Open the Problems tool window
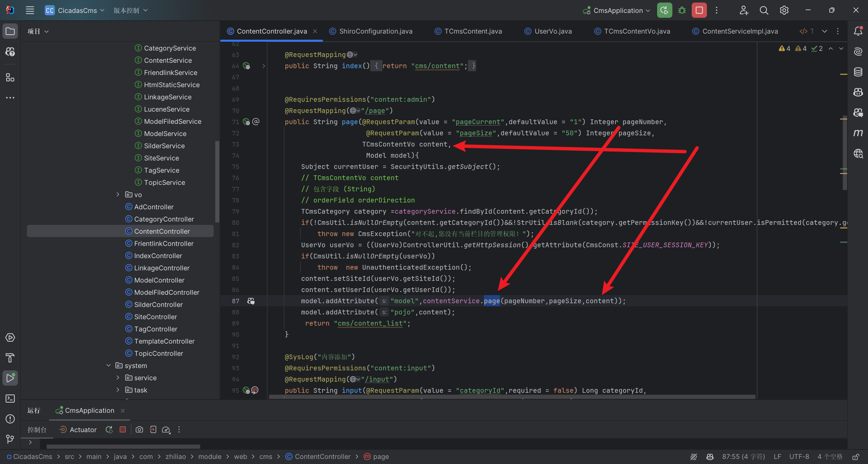Screen dimensions: 868x464 [x=10, y=419]
